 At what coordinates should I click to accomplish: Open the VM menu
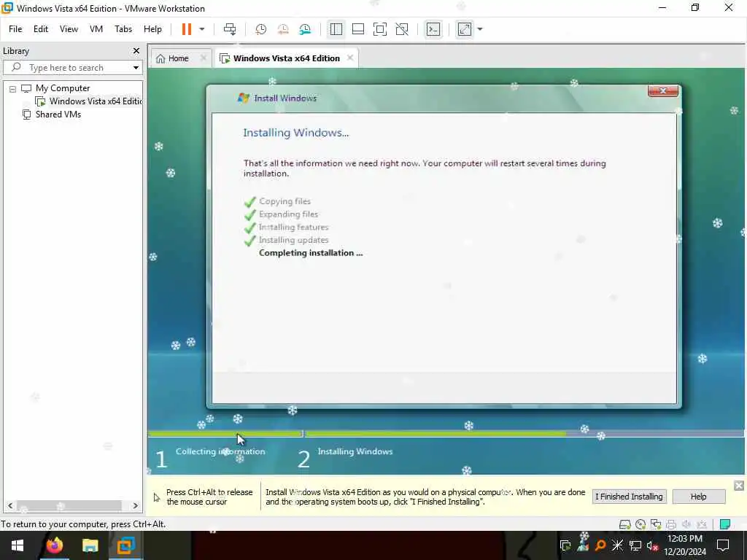tap(96, 29)
